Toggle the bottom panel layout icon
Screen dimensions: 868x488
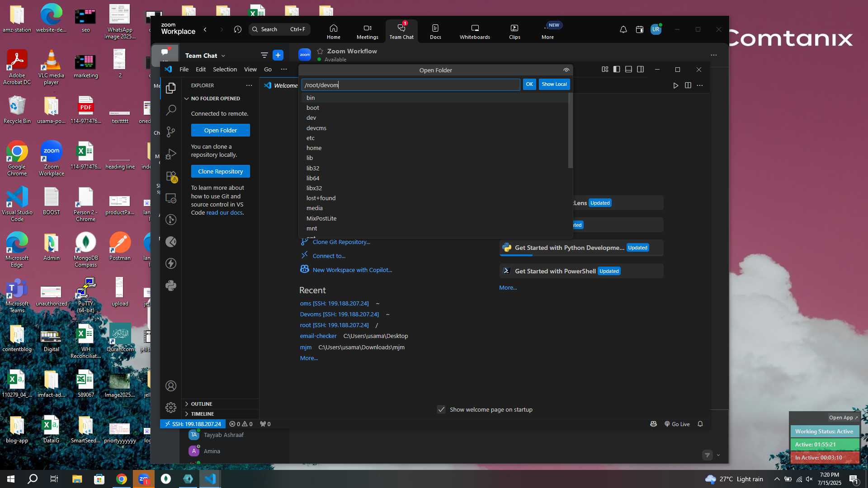pos(628,69)
